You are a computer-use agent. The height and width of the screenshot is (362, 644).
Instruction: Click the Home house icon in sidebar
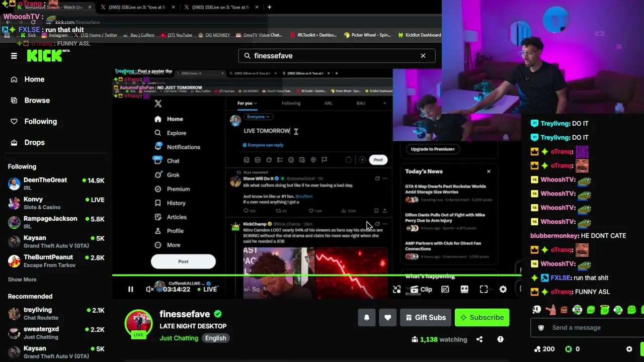point(14,79)
